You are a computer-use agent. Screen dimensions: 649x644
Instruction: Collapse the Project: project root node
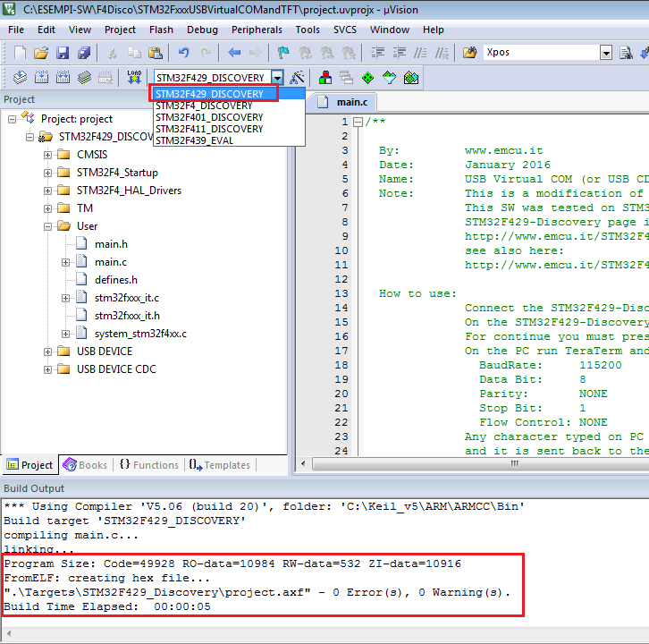click(12, 119)
